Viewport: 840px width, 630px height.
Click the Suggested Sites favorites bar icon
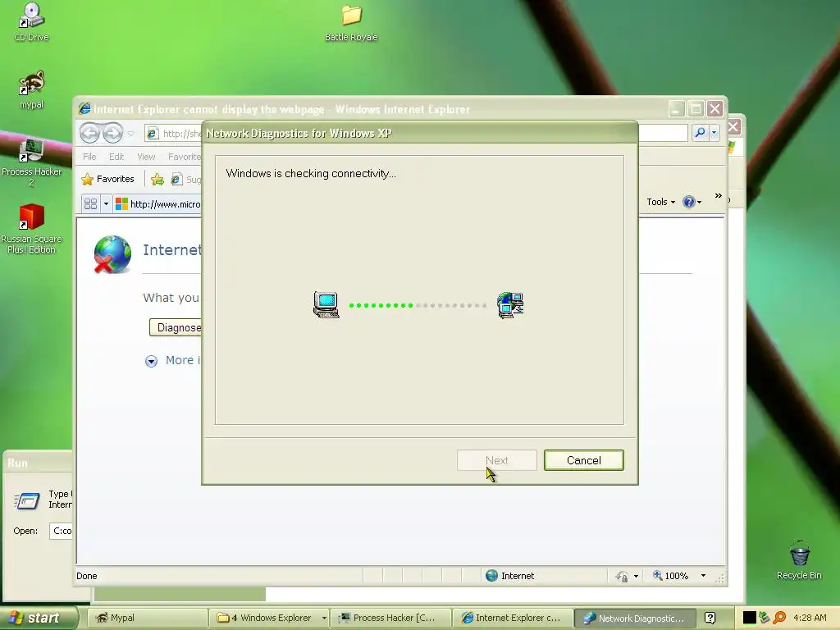coord(176,180)
